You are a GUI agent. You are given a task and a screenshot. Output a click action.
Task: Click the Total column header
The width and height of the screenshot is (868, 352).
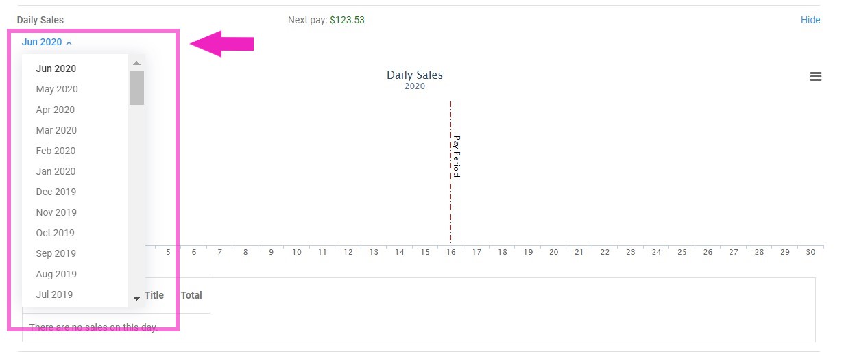click(x=191, y=295)
